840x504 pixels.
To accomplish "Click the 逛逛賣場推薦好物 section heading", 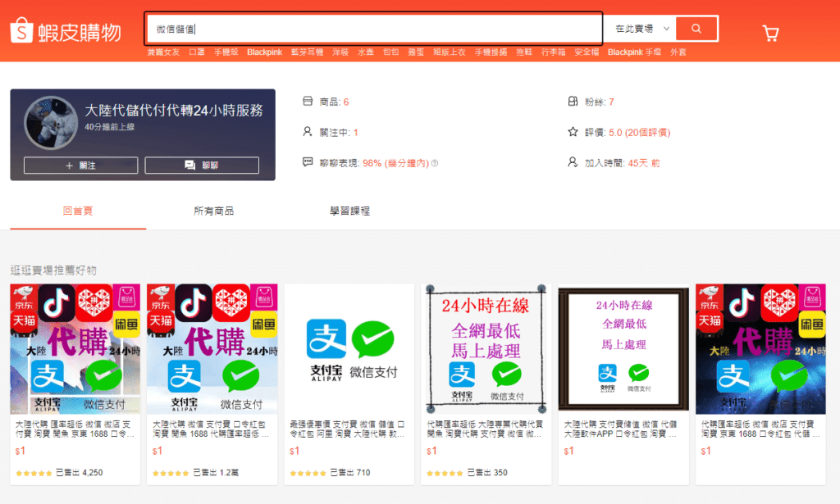I will 53,270.
